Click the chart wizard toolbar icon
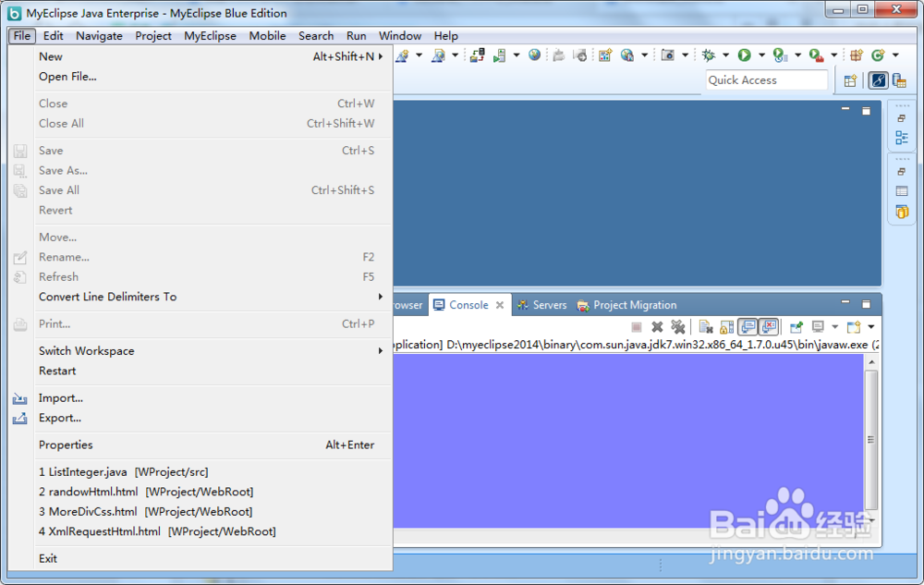This screenshot has height=585, width=924. click(605, 55)
